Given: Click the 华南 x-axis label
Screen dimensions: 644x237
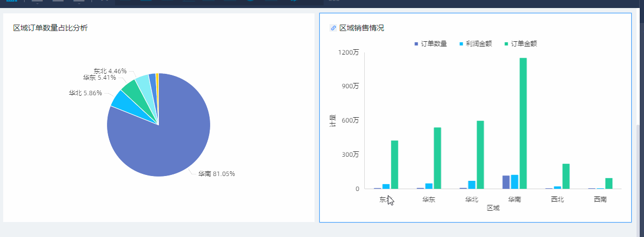Looking at the screenshot, I should 514,200.
